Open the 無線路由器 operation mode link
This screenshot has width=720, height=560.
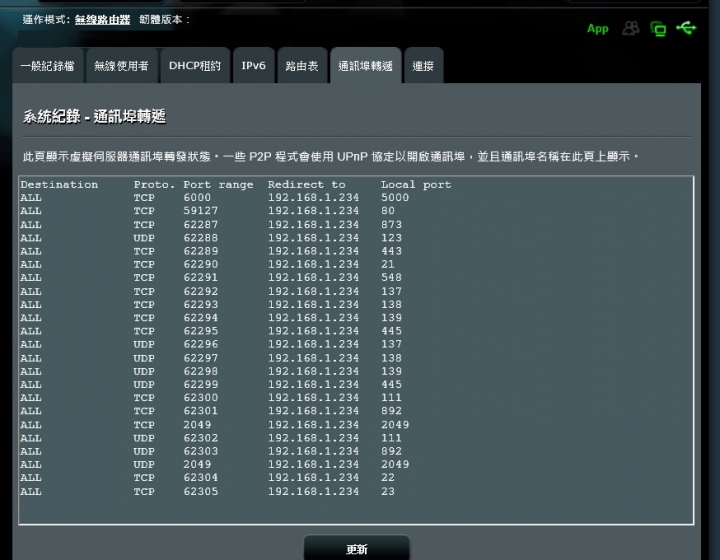click(102, 20)
